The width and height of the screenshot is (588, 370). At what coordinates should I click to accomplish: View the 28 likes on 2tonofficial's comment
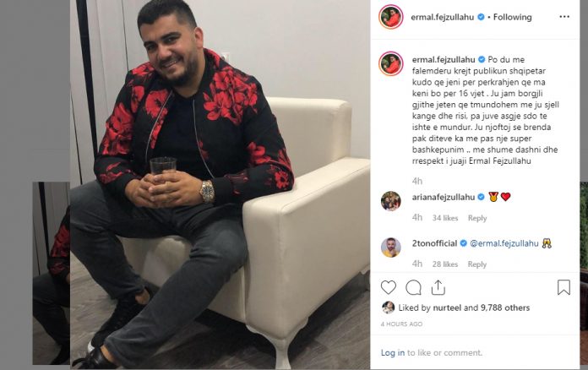[x=445, y=264]
